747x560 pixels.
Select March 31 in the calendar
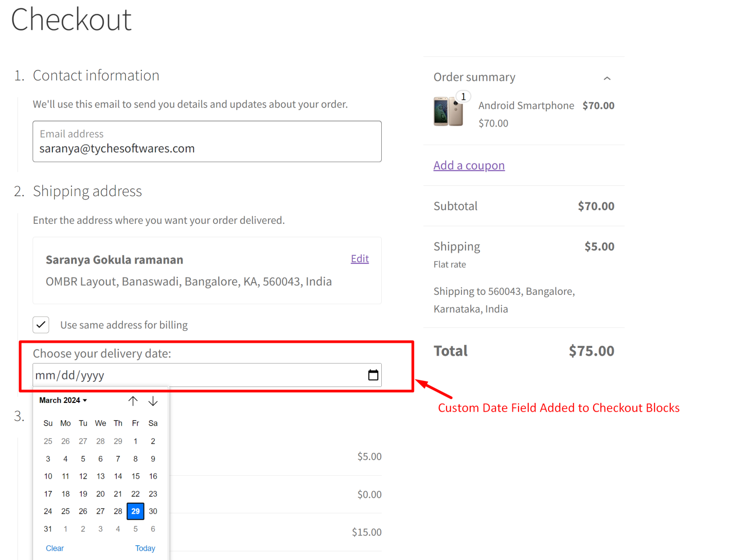pos(48,528)
